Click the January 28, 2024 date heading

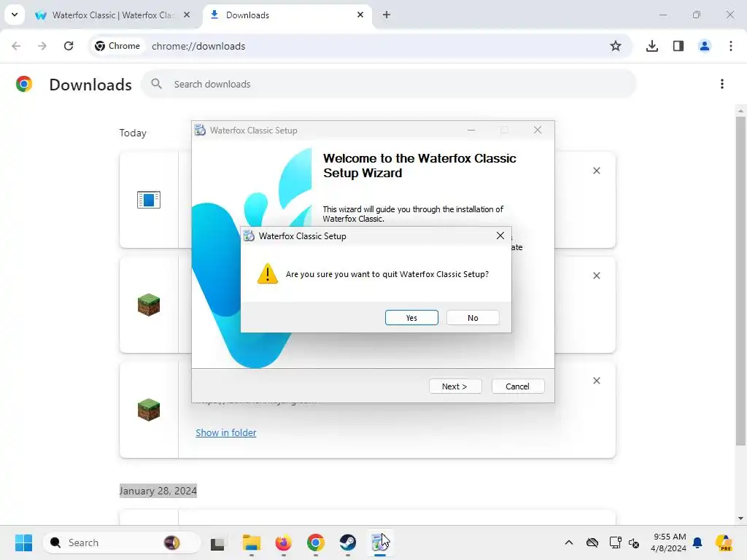[158, 491]
